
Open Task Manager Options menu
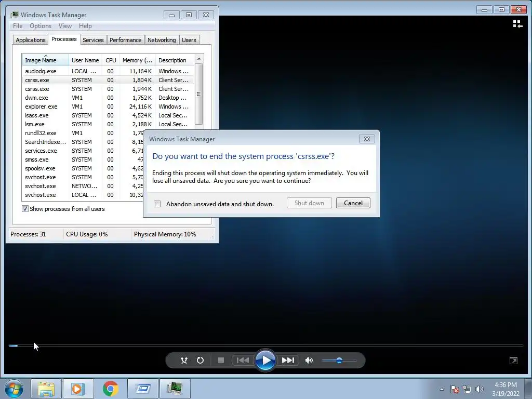pos(41,26)
